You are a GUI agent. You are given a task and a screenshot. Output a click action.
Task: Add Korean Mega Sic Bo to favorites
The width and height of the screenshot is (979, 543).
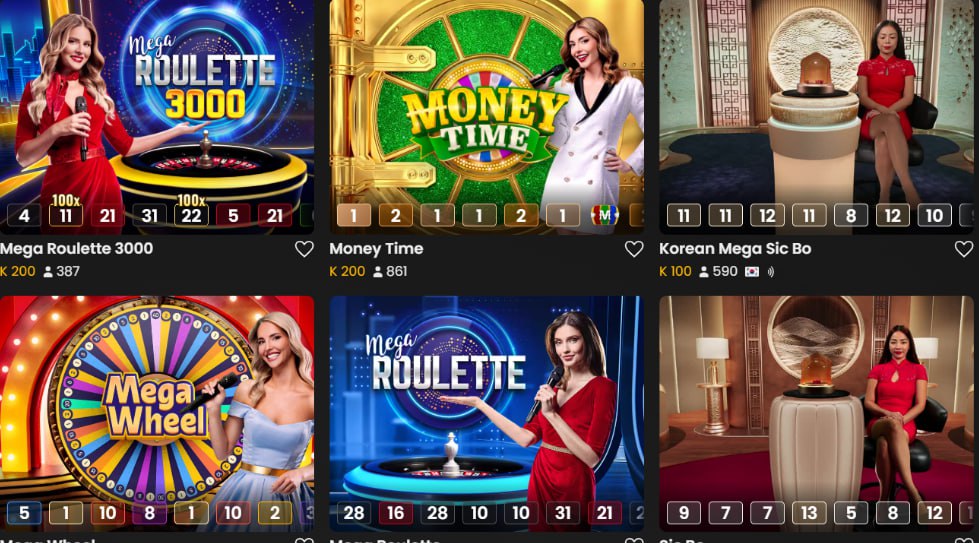coord(963,249)
